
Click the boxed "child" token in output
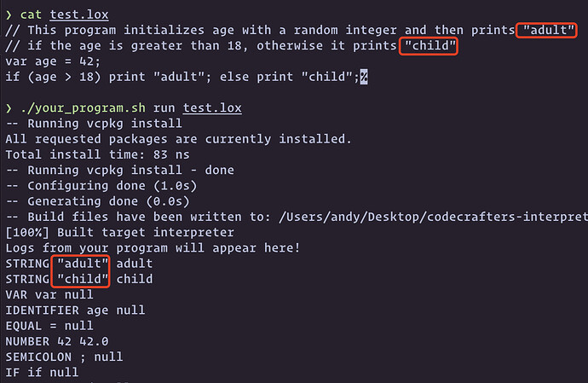coord(80,279)
